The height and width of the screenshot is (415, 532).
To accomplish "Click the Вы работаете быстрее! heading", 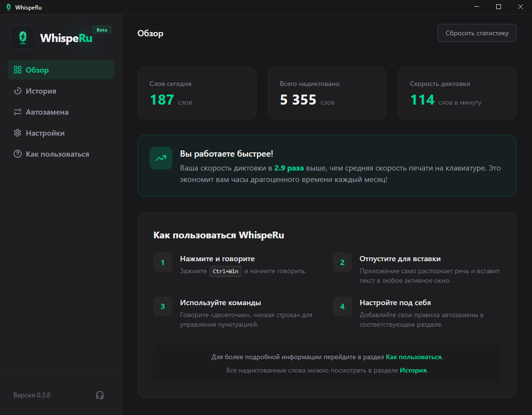I will tap(227, 154).
